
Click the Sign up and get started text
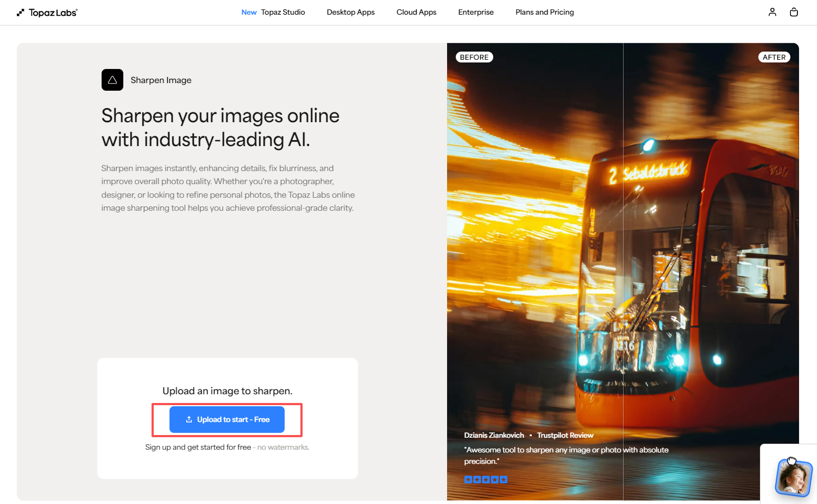[198, 447]
